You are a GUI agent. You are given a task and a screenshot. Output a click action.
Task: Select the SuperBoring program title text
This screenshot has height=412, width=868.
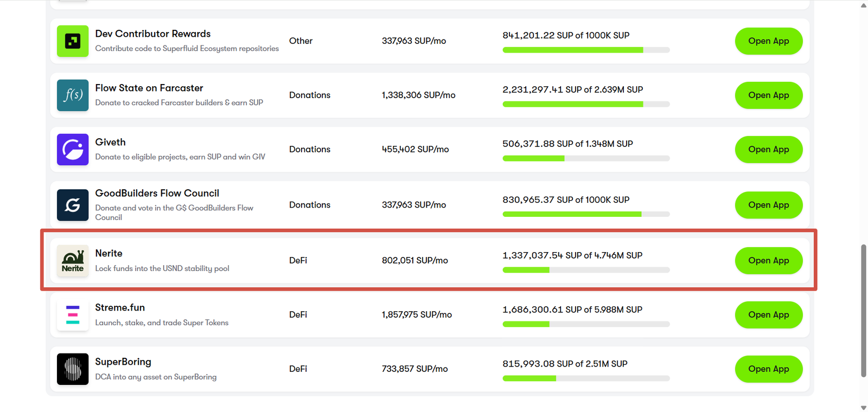click(123, 362)
